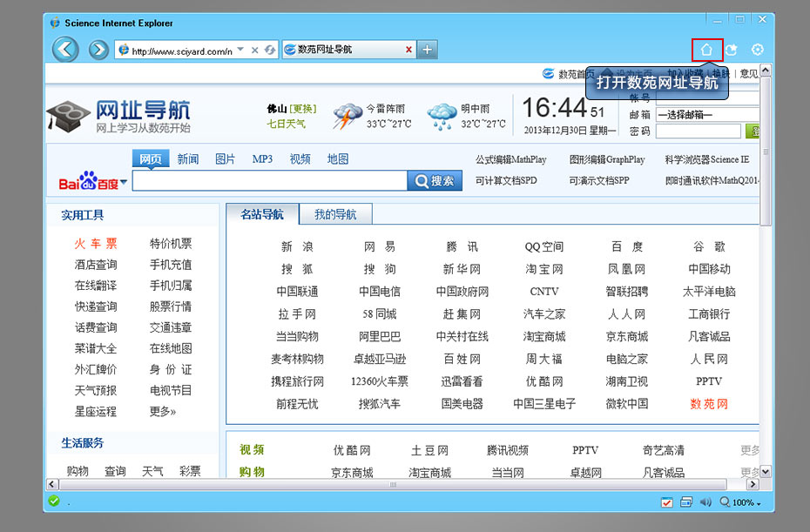
Task: Switch to the 图片 search tab
Action: click(226, 159)
